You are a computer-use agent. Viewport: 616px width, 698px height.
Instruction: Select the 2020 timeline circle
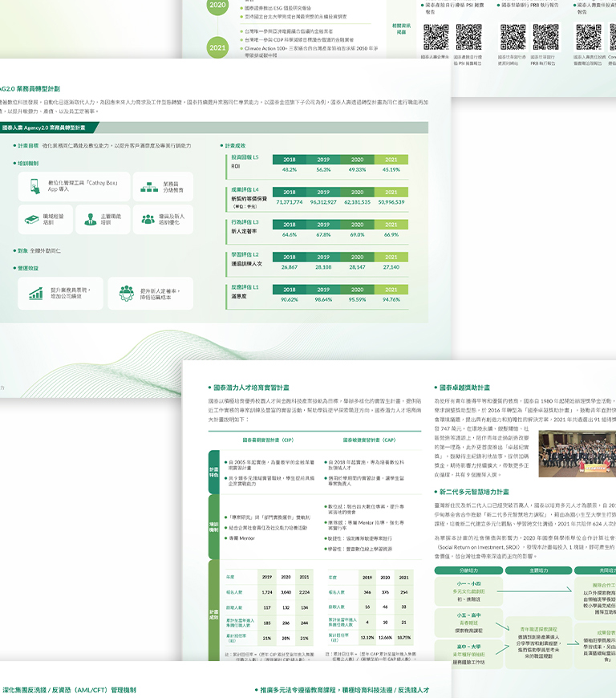[x=217, y=6]
